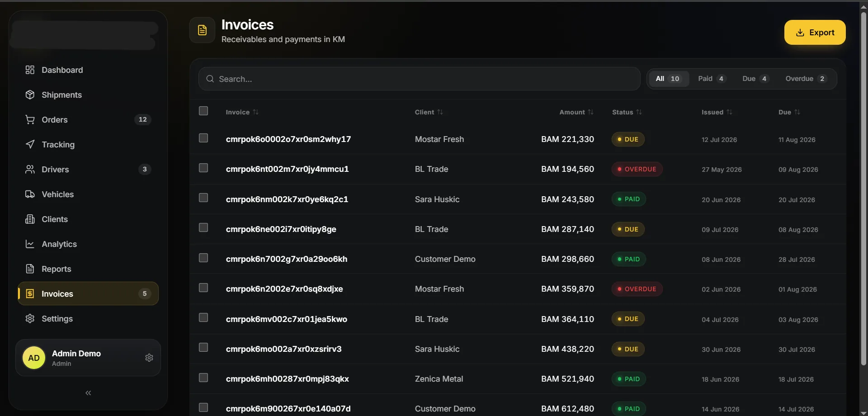The image size is (868, 416).
Task: Select checkbox for invoice cmrpok6n7002g7xr0a29oo6kh
Action: point(203,258)
